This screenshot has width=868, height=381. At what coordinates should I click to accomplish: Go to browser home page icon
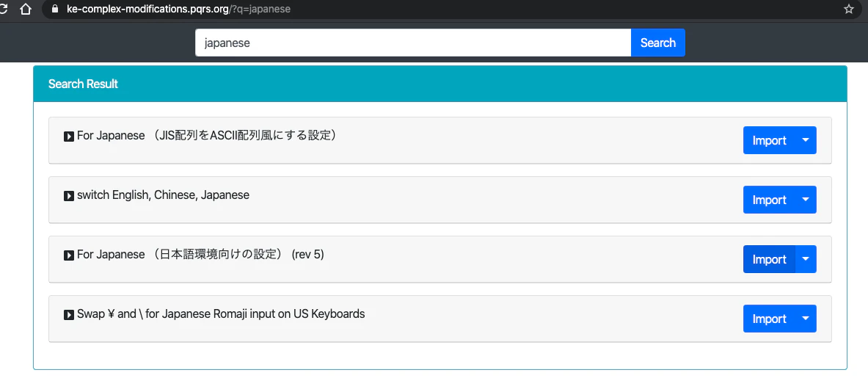tap(25, 10)
